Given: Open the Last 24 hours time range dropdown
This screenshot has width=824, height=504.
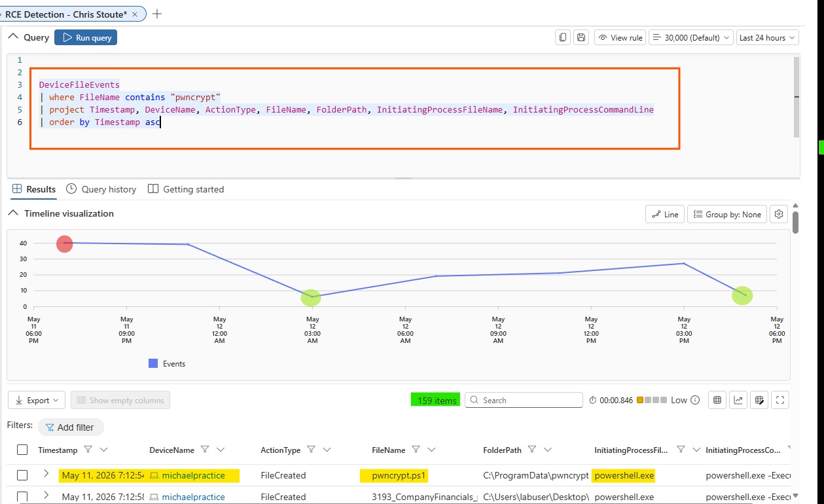Looking at the screenshot, I should pyautogui.click(x=767, y=37).
